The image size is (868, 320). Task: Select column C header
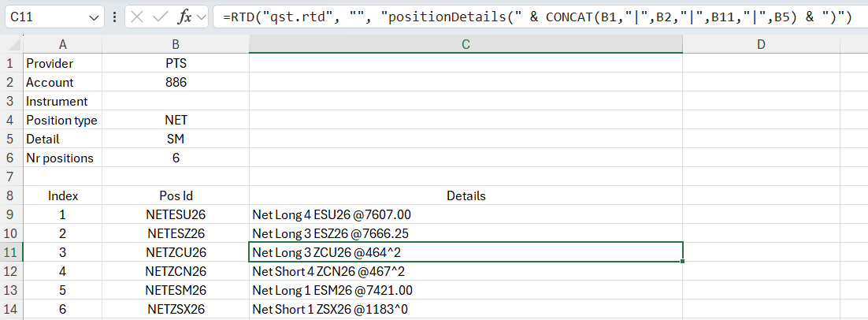466,44
